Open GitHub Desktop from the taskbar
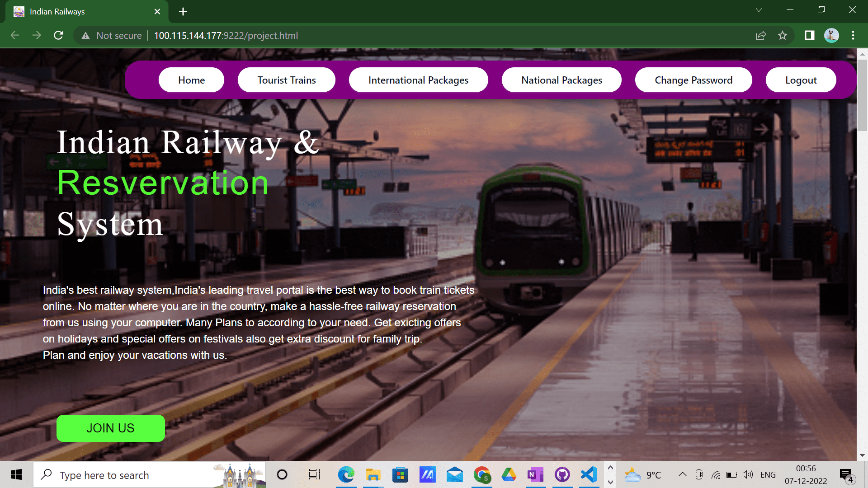The width and height of the screenshot is (868, 488). (562, 474)
